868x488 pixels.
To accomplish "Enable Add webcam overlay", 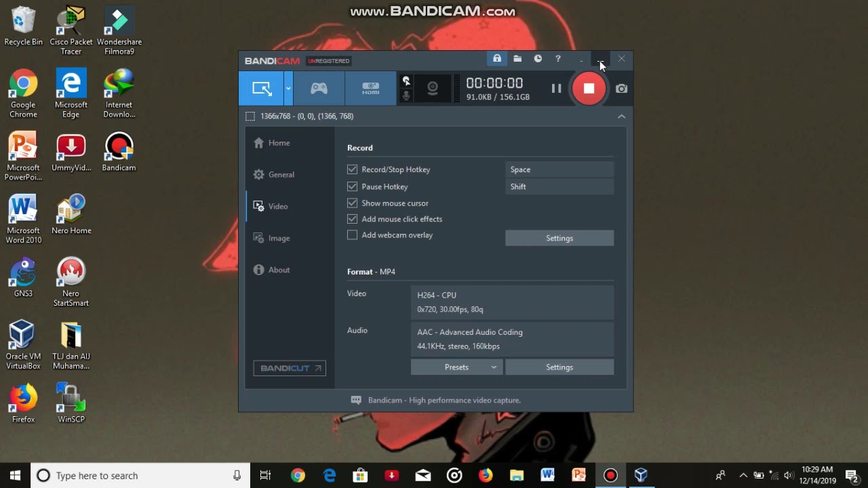I will (x=352, y=235).
